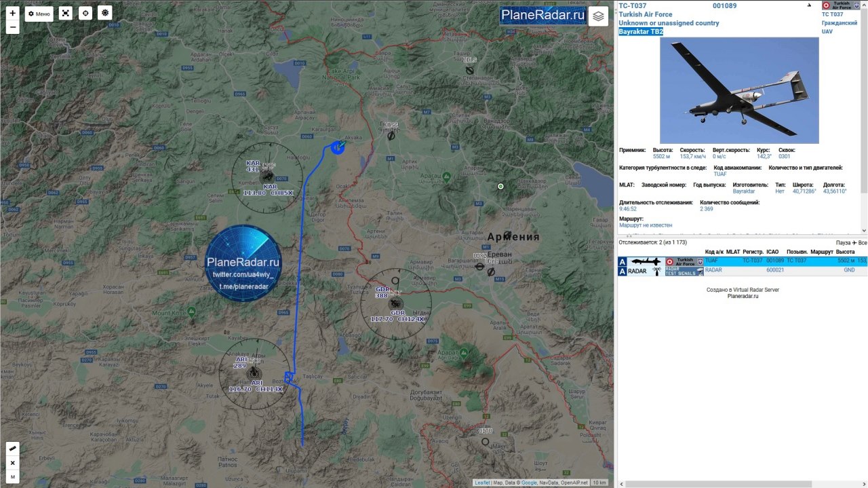Click the green aircraft dot near Hrazdan

tap(500, 186)
